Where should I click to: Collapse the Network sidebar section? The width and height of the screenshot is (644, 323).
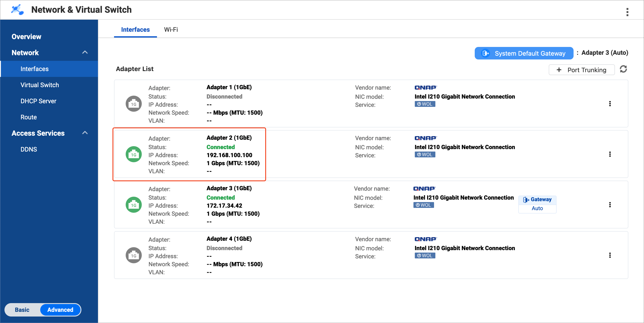[x=85, y=53]
